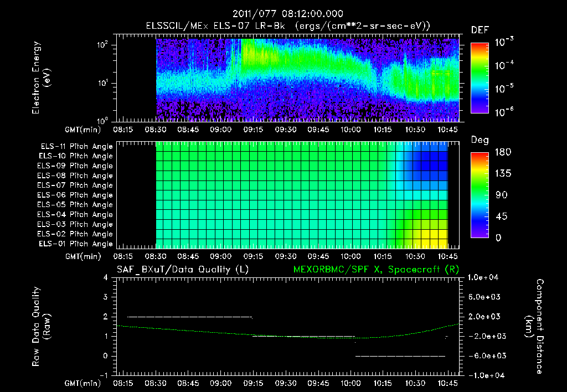Click the 2.0e+03 tick on the distance axis

pyautogui.click(x=484, y=317)
